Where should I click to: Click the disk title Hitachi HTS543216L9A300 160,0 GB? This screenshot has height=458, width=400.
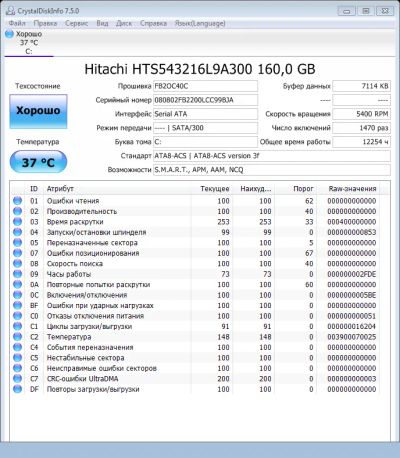(200, 69)
